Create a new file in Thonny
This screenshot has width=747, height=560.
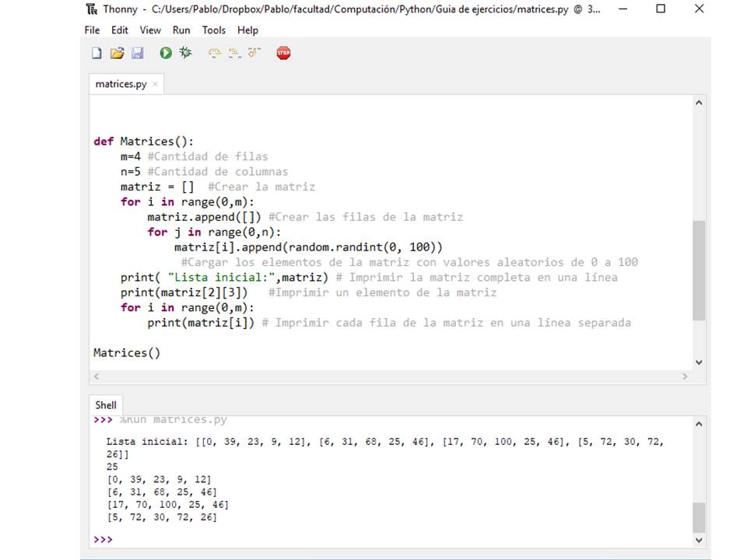point(96,53)
